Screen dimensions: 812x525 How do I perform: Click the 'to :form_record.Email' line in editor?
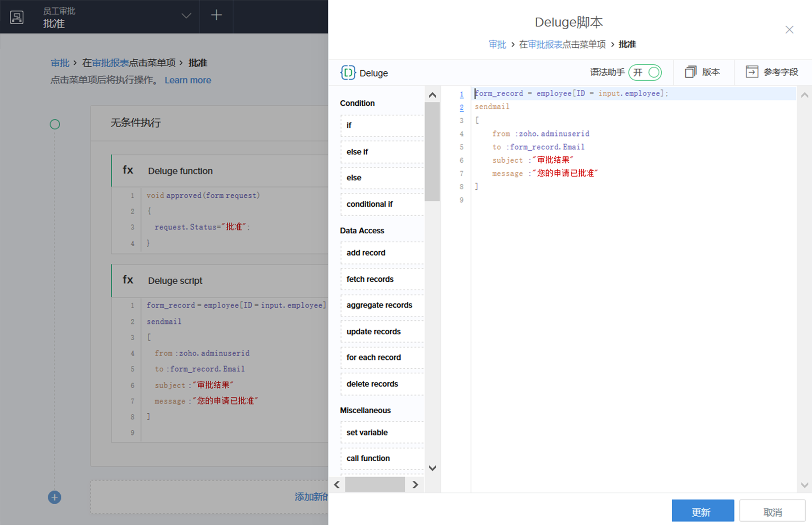point(538,147)
